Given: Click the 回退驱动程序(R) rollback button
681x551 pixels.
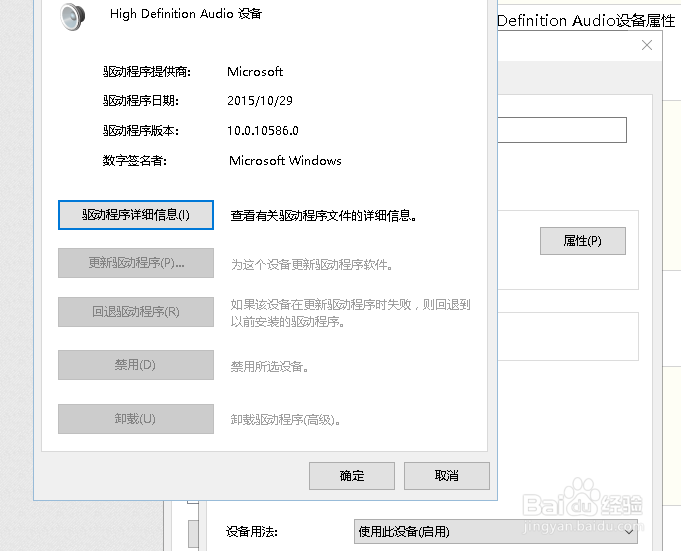Looking at the screenshot, I should [136, 312].
